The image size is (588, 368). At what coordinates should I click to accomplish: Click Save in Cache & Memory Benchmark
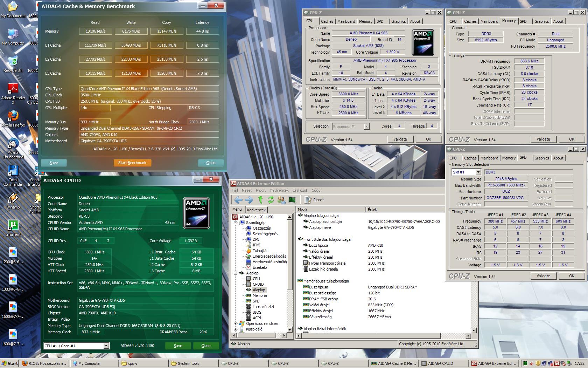coord(54,163)
